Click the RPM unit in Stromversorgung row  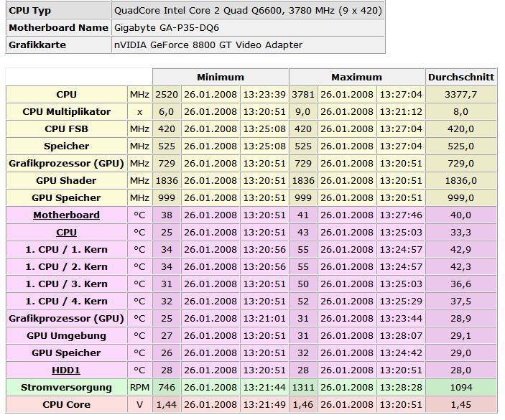pos(139,388)
